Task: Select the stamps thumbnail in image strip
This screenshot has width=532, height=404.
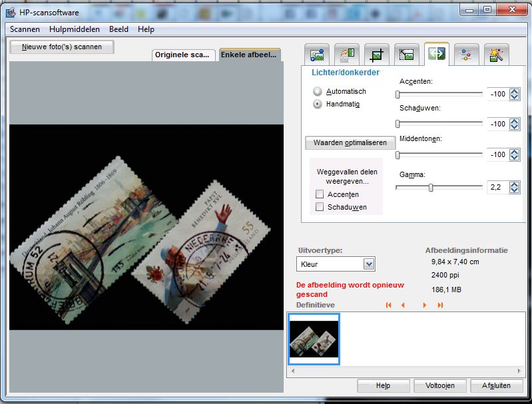Action: tap(314, 339)
